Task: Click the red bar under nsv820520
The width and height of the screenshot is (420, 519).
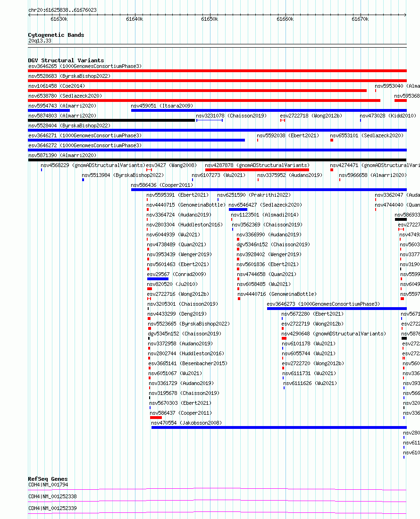Action: coord(150,289)
